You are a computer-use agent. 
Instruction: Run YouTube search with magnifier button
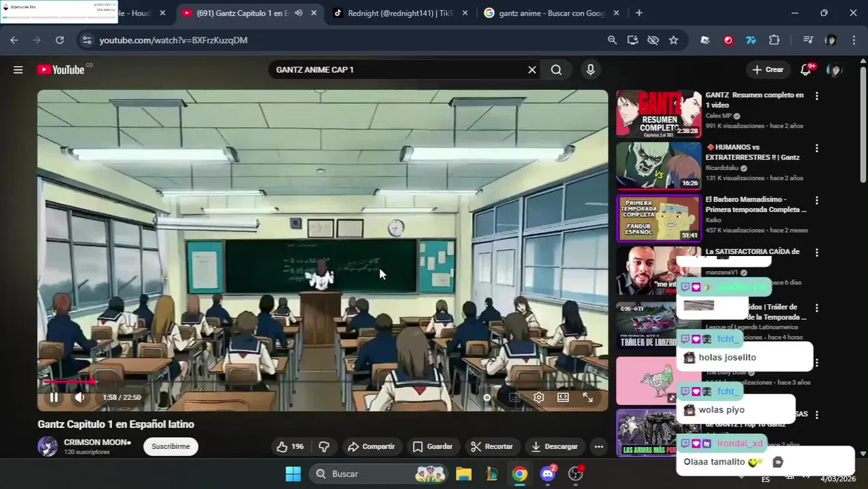pyautogui.click(x=556, y=69)
